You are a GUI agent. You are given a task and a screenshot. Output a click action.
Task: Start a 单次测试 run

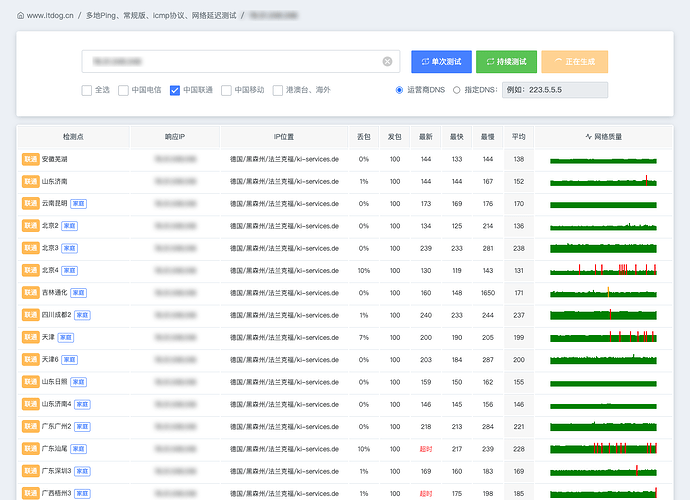pyautogui.click(x=441, y=62)
